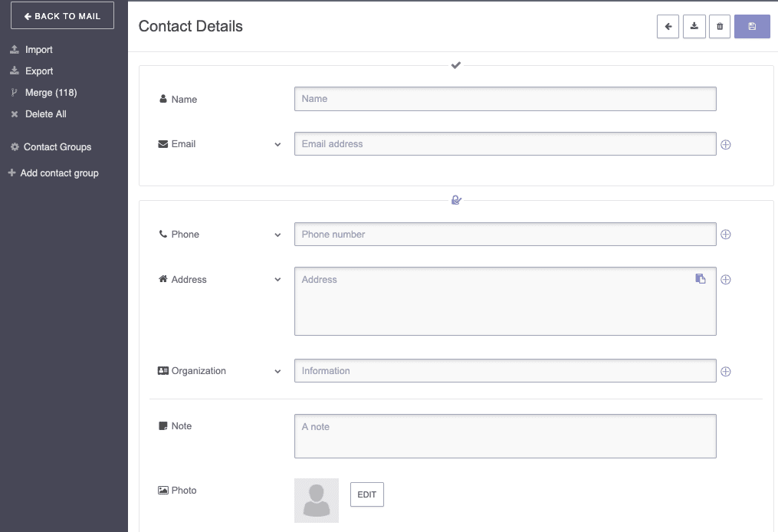This screenshot has height=532, width=778.
Task: Click Add contact group
Action: click(53, 173)
